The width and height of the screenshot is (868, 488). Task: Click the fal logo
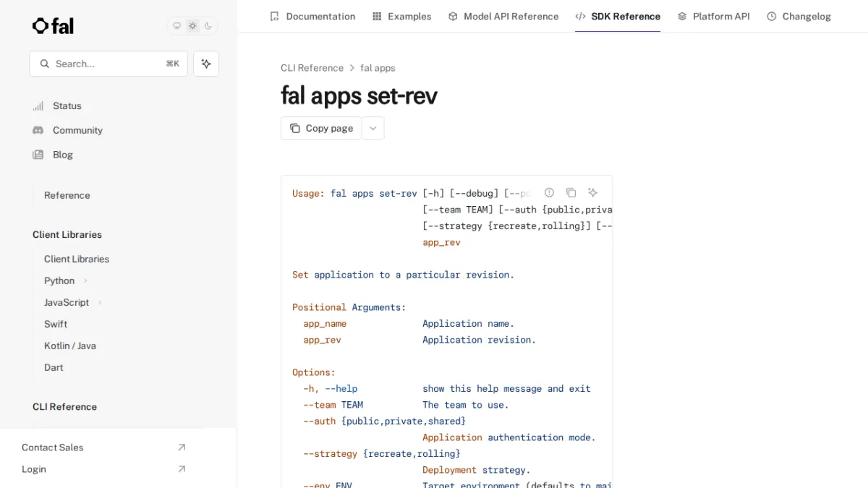pos(53,26)
